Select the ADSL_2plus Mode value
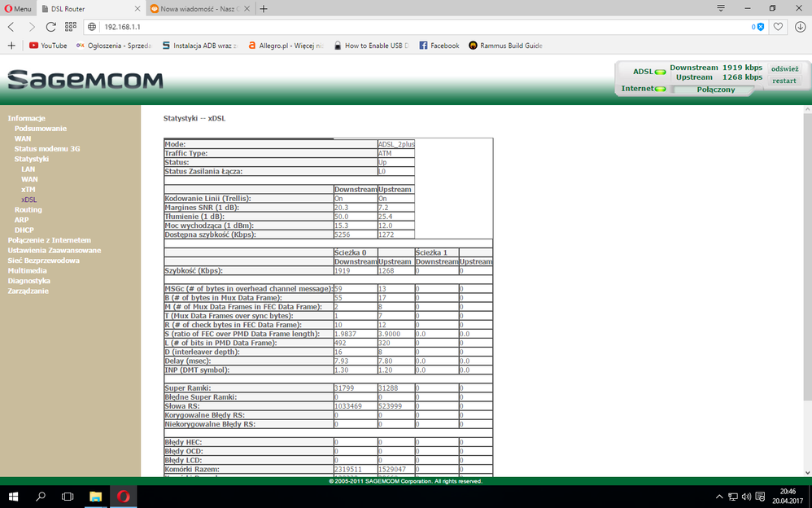Viewport: 812px width, 508px height. click(396, 144)
